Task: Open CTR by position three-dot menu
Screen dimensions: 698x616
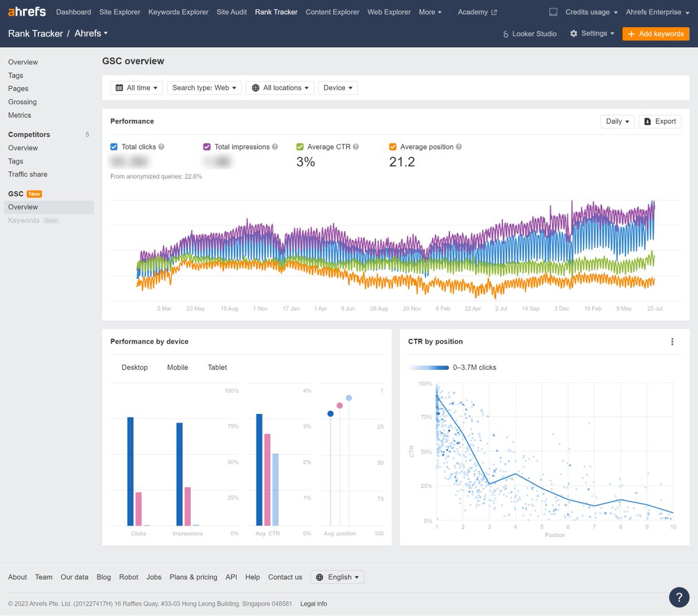Action: click(x=672, y=341)
